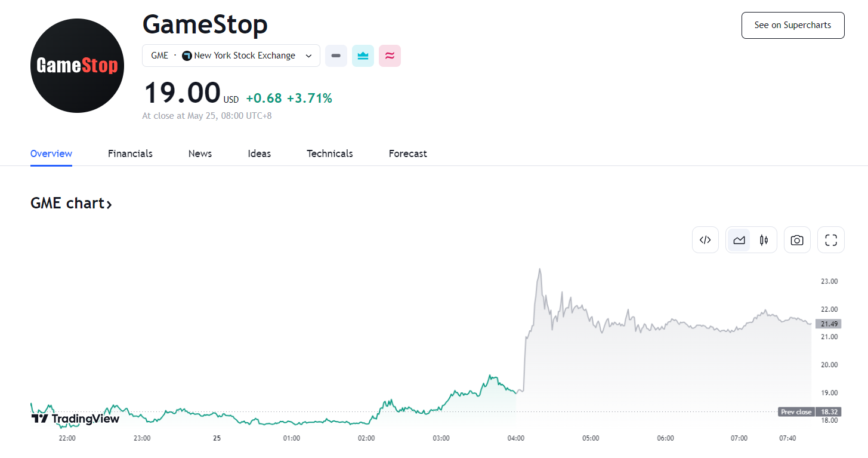Click the GameStop round logo
The width and height of the screenshot is (868, 458).
77,66
